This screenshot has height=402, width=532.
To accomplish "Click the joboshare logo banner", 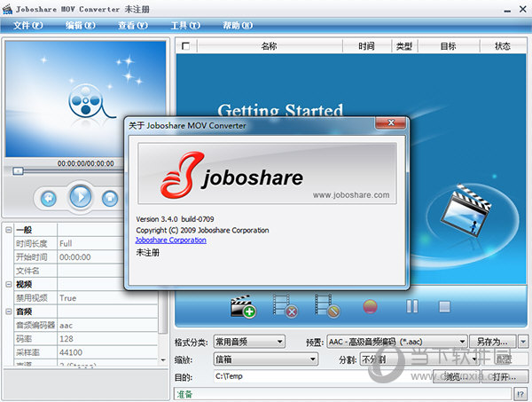I will [x=267, y=173].
